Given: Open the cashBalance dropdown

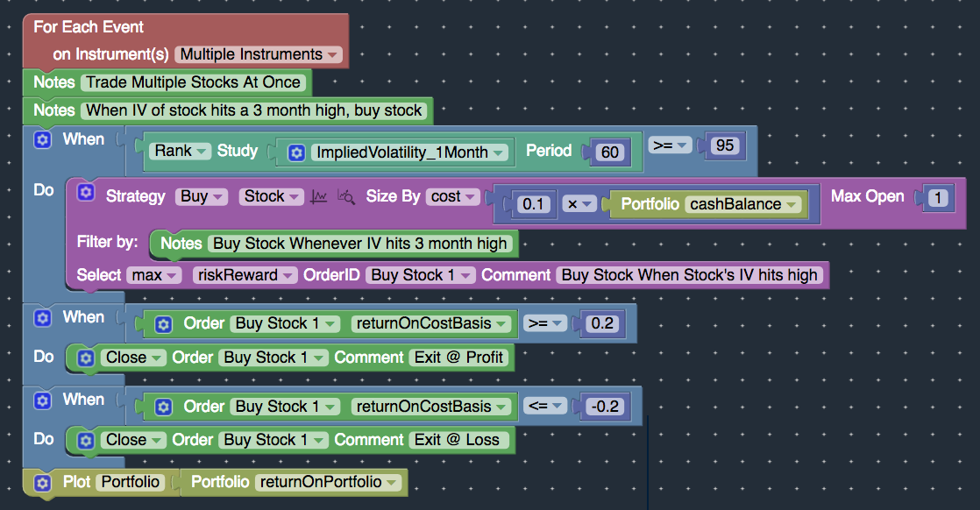Looking at the screenshot, I should coord(743,204).
